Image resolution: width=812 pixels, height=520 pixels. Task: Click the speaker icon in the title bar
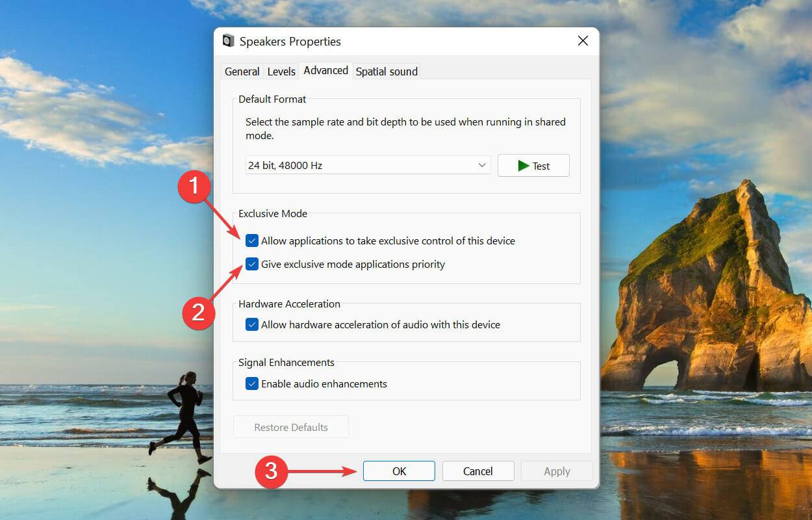229,40
